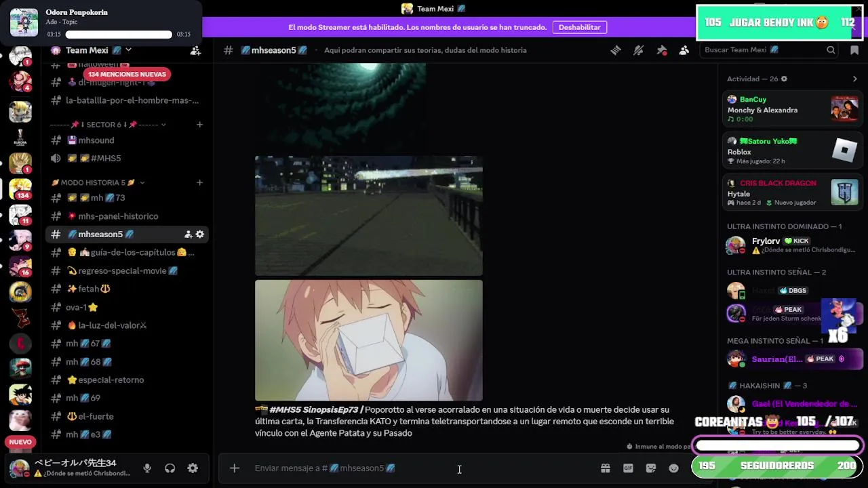This screenshot has width=868, height=488.
Task: Open activity settings gear next to Actividad
Action: pyautogui.click(x=784, y=79)
